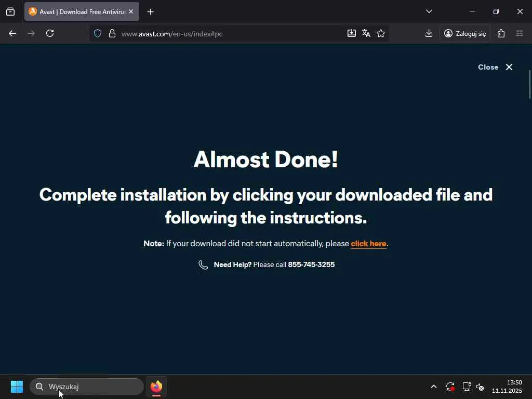Click the phone handset icon
Screen dimensions: 532x399
click(x=203, y=265)
